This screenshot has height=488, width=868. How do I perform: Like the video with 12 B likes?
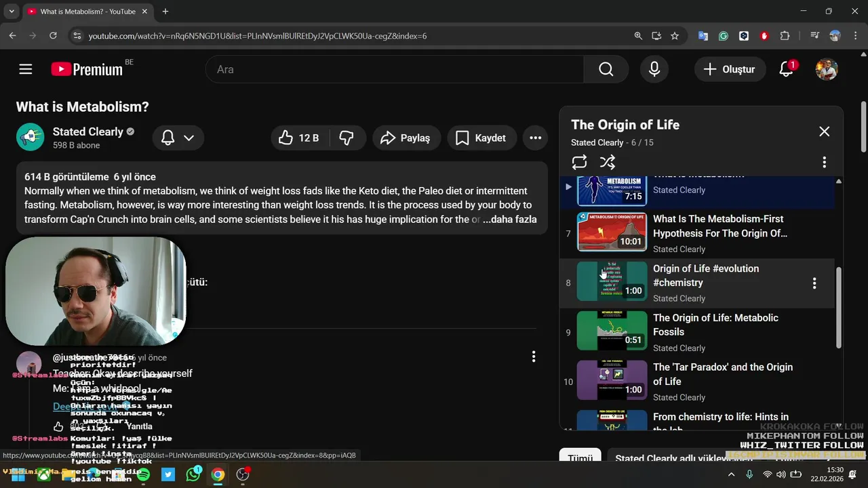[300, 138]
